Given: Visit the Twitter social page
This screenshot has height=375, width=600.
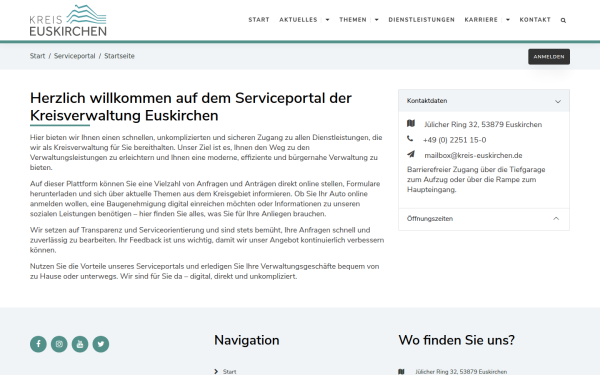Looking at the screenshot, I should pyautogui.click(x=101, y=344).
